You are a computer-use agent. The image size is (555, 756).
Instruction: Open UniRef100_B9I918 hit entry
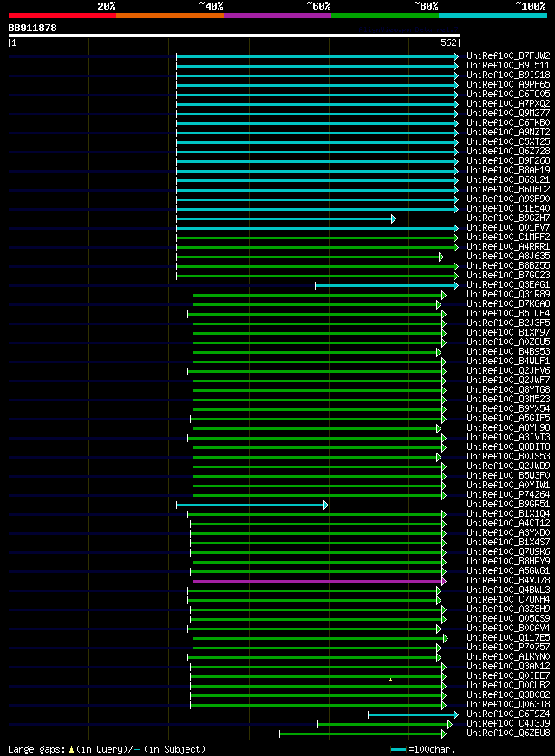point(508,75)
